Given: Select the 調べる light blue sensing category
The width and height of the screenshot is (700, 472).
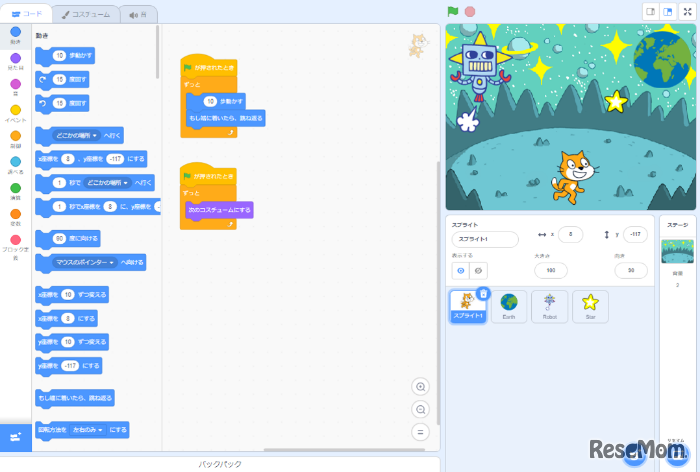Looking at the screenshot, I should pyautogui.click(x=16, y=162).
